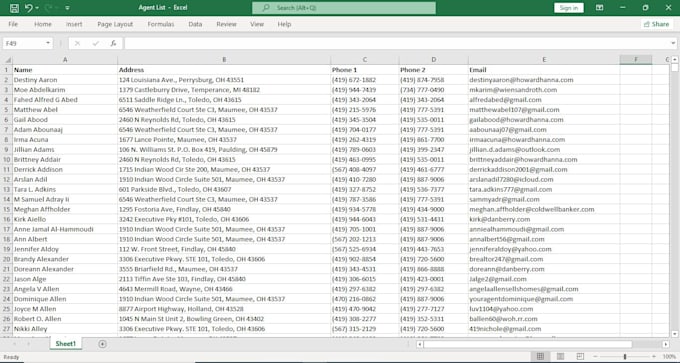Open the Review tab
The width and height of the screenshot is (680, 363).
pos(226,24)
